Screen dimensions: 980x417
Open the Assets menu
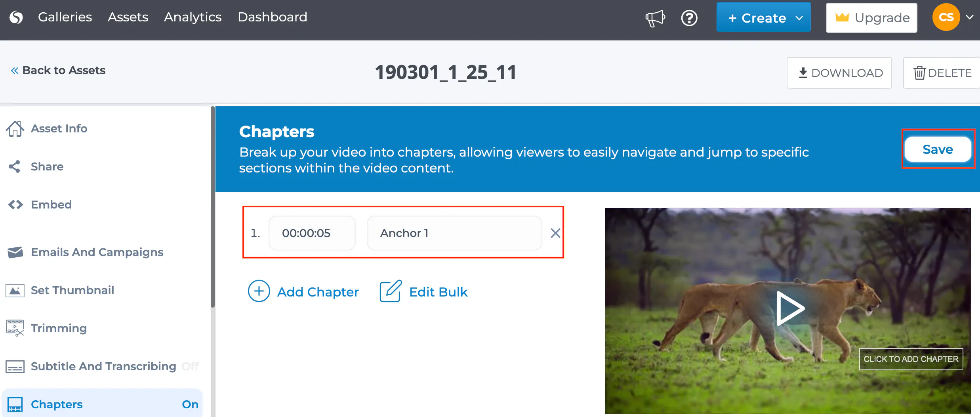pos(128,17)
